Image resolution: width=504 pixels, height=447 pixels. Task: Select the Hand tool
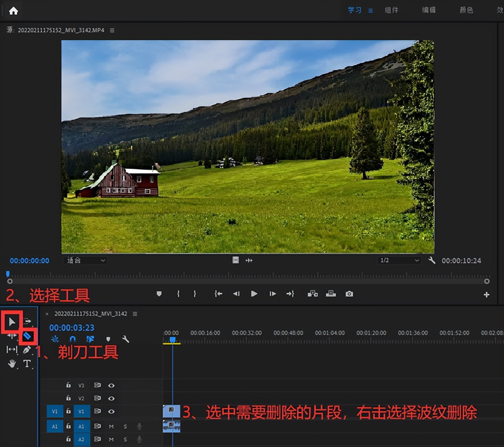coord(12,363)
